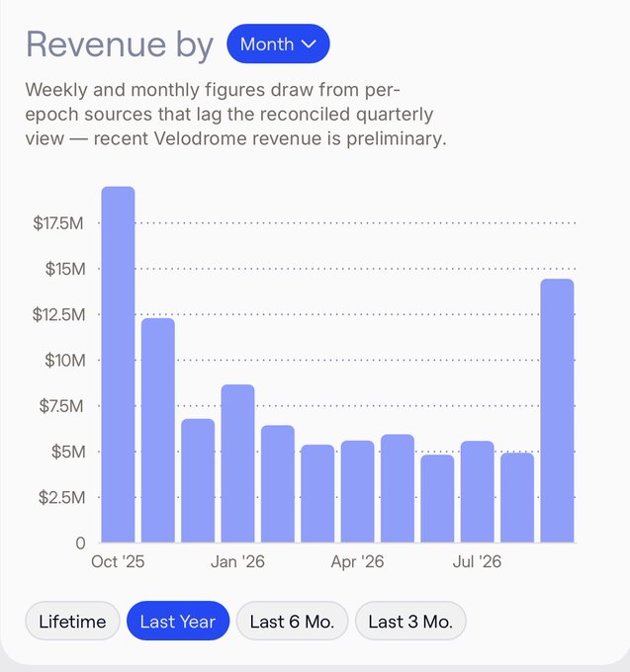The height and width of the screenshot is (672, 630).
Task: Click the 'Jan '26' axis label
Action: [x=237, y=562]
